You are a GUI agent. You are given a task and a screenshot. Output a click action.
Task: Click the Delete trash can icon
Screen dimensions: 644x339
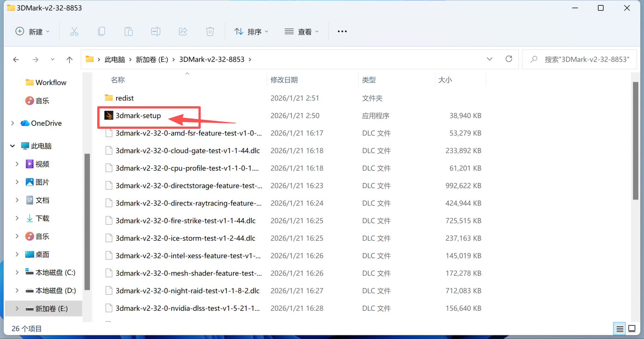coord(210,32)
